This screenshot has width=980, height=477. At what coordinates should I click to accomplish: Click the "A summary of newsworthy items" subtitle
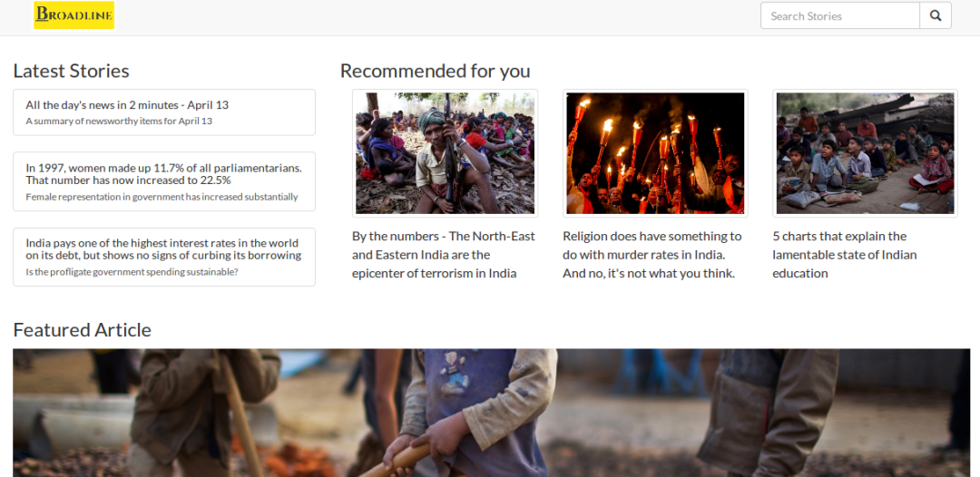pos(119,122)
